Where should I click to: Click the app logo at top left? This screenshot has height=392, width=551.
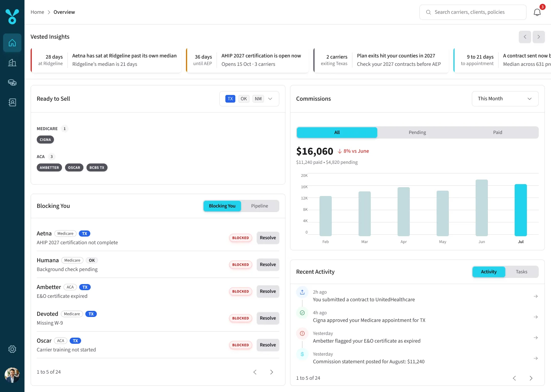(12, 16)
